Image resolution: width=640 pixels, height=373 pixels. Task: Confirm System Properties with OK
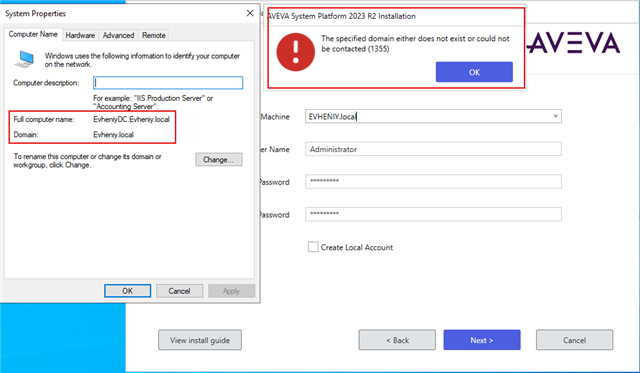click(x=127, y=291)
